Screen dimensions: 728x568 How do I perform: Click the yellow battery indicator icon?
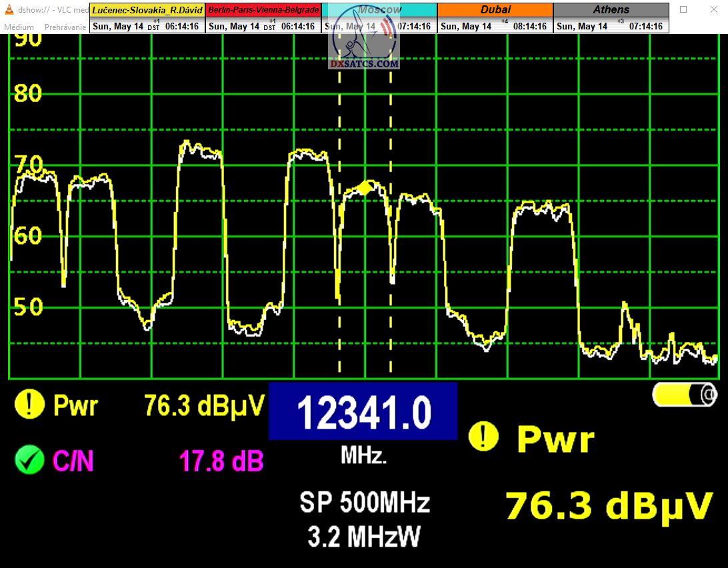pyautogui.click(x=685, y=395)
